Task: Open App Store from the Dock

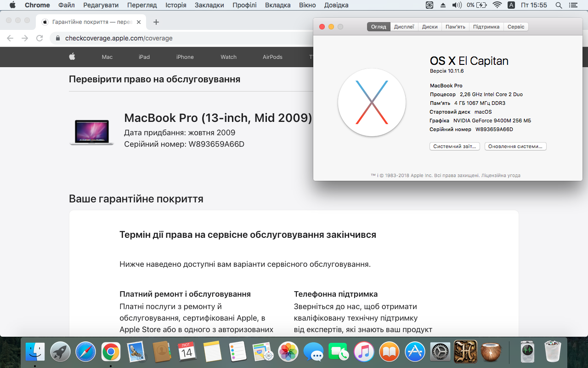Action: click(415, 352)
